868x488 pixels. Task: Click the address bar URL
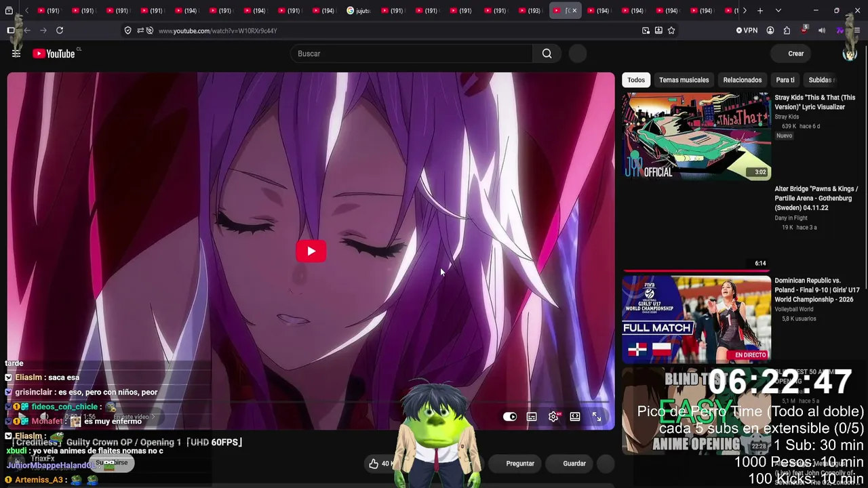(218, 30)
